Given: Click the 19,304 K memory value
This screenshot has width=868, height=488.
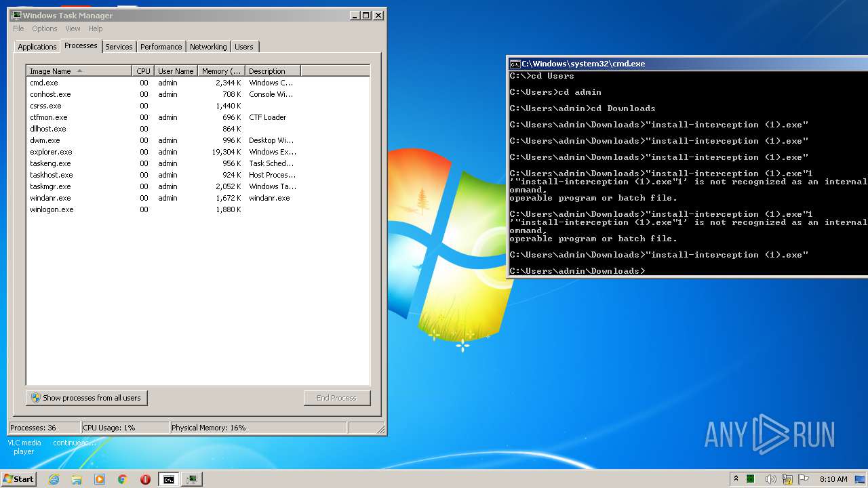Looking at the screenshot, I should [x=226, y=152].
